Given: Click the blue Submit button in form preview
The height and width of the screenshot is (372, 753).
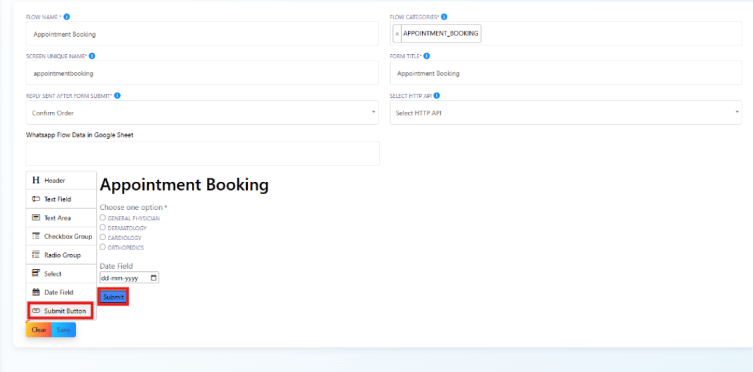Looking at the screenshot, I should pos(113,298).
